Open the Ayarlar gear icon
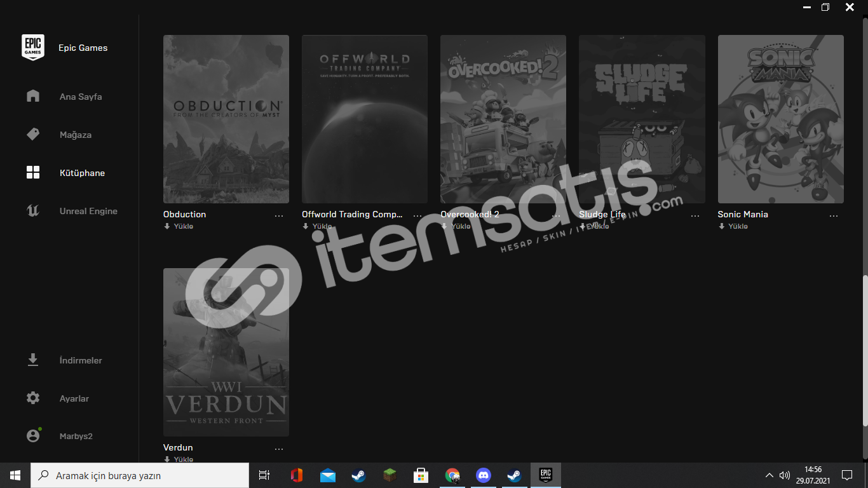This screenshot has height=488, width=868. [33, 398]
